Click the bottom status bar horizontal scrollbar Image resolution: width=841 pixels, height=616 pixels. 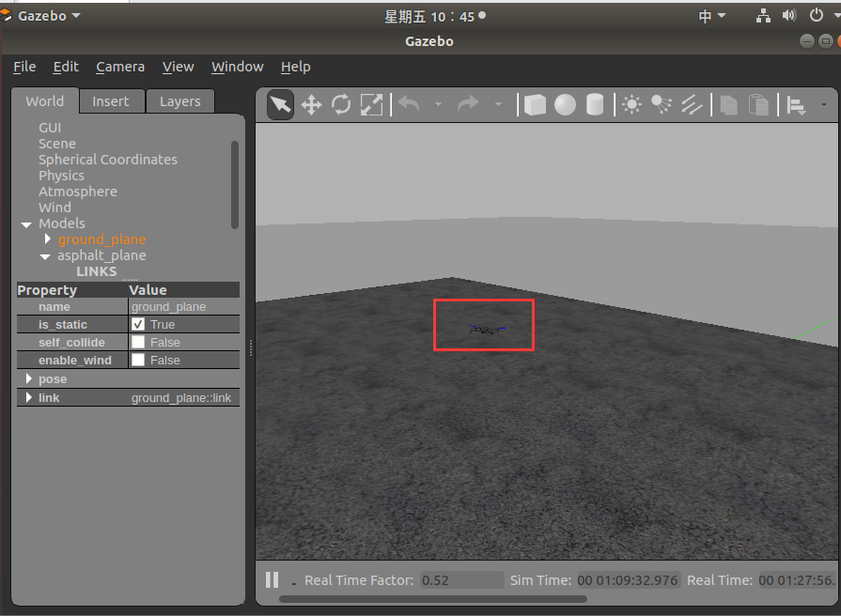pos(433,599)
